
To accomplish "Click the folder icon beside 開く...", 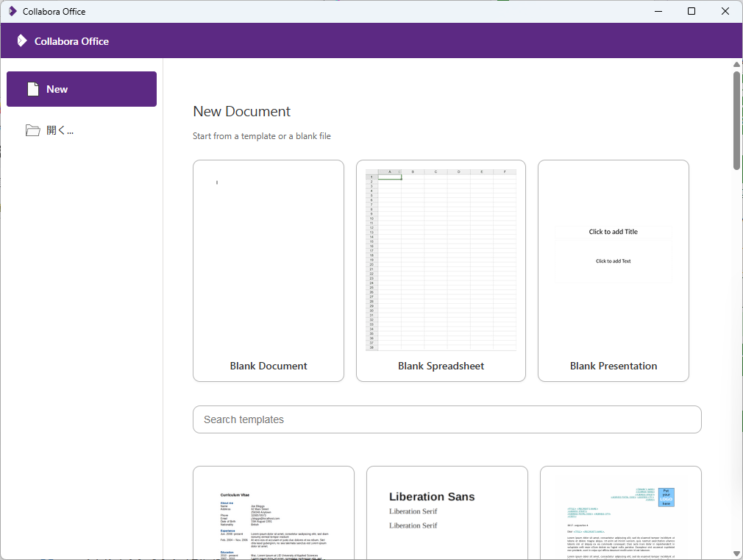I will click(32, 130).
